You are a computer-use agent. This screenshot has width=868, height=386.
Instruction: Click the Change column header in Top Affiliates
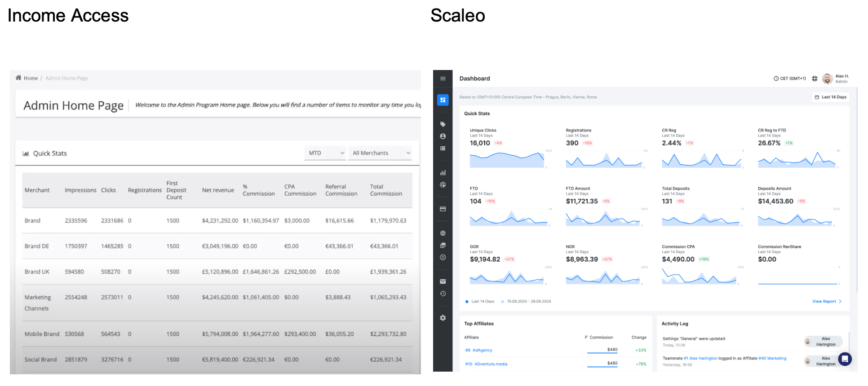click(639, 338)
